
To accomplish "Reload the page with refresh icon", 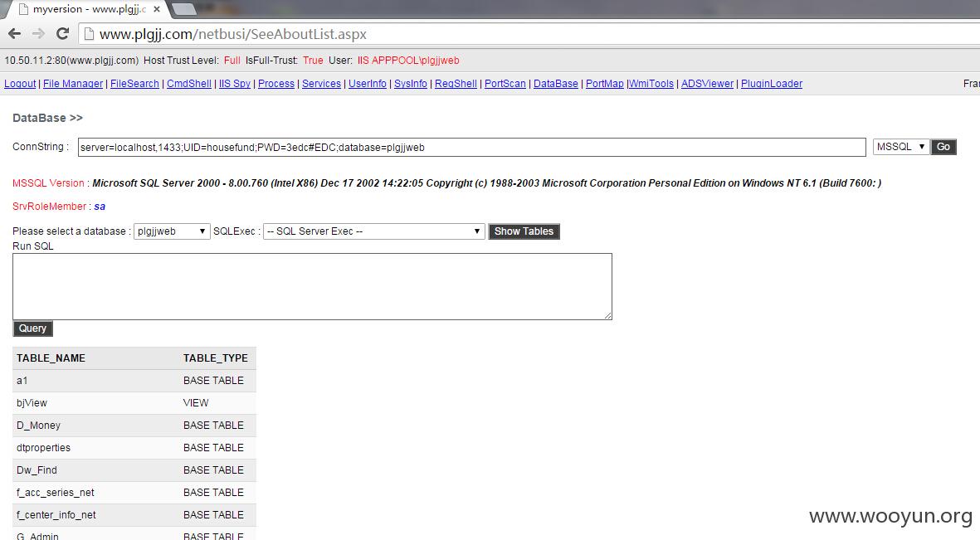I will click(x=62, y=34).
